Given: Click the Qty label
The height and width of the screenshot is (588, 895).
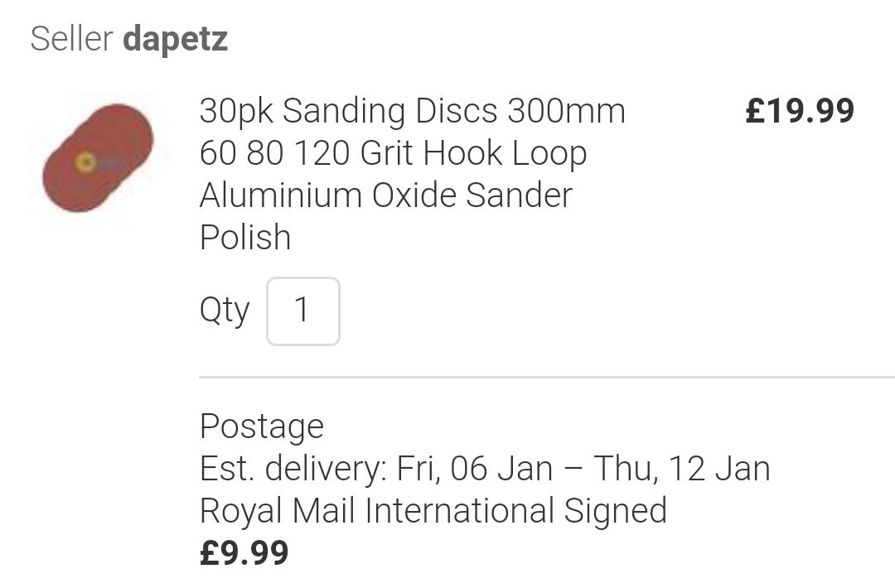Looking at the screenshot, I should [x=225, y=311].
